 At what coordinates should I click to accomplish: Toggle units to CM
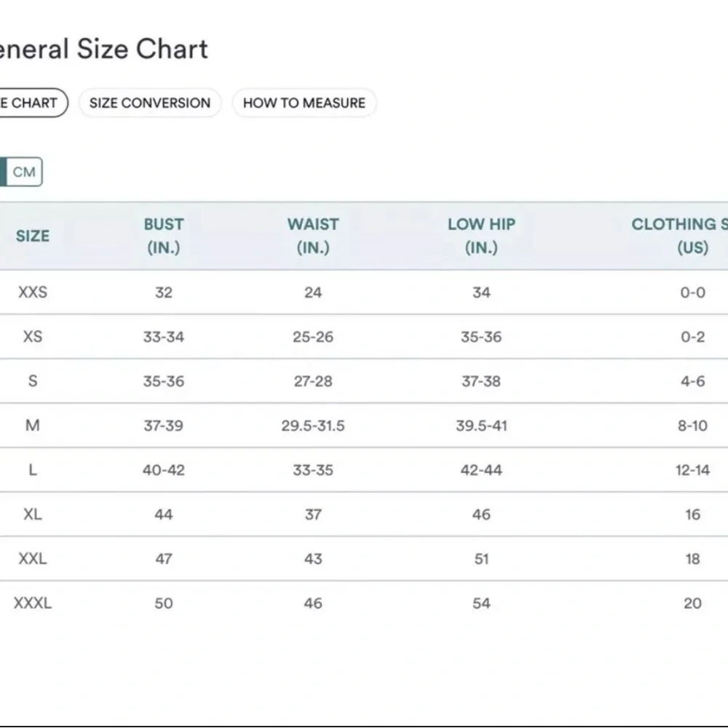(x=24, y=172)
